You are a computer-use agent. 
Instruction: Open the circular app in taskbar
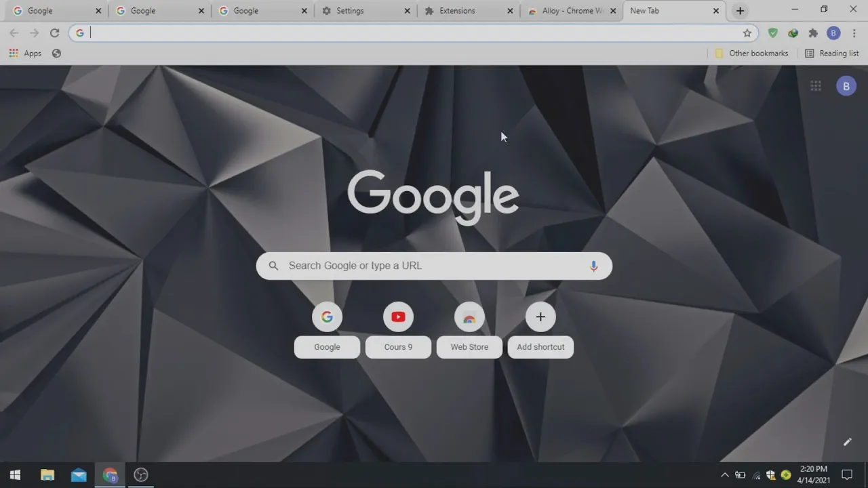(141, 474)
